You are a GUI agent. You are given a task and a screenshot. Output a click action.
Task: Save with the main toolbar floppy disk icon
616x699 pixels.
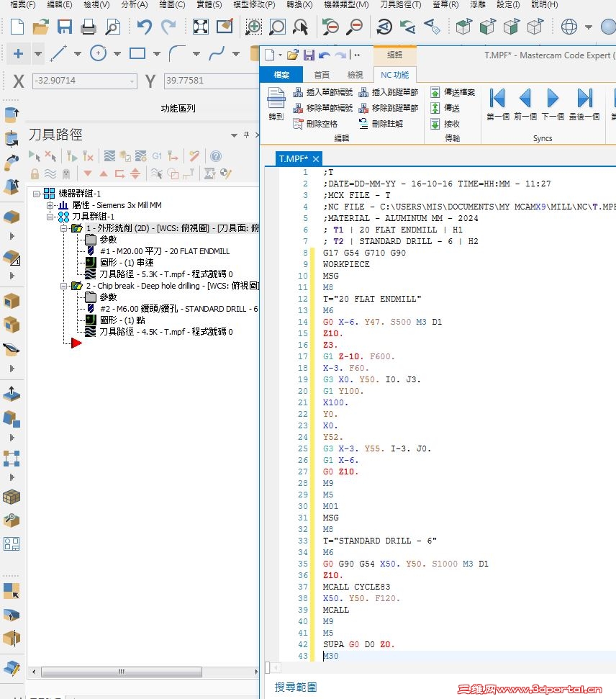pos(65,27)
